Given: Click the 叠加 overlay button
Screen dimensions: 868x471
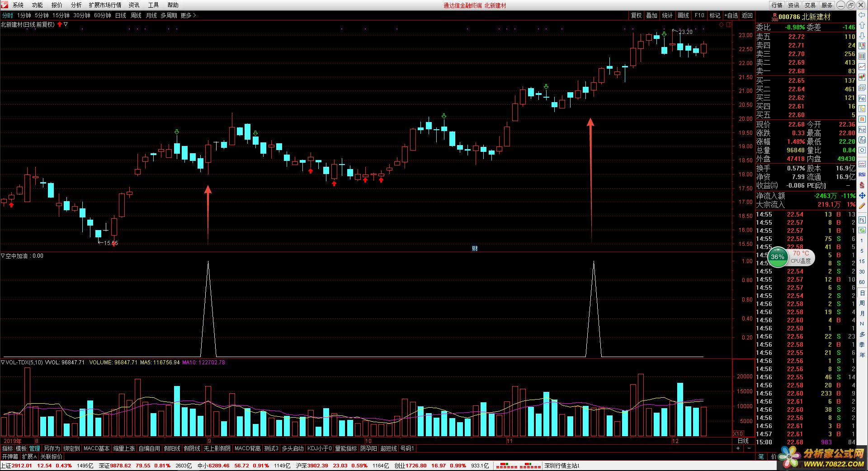Looking at the screenshot, I should [652, 15].
